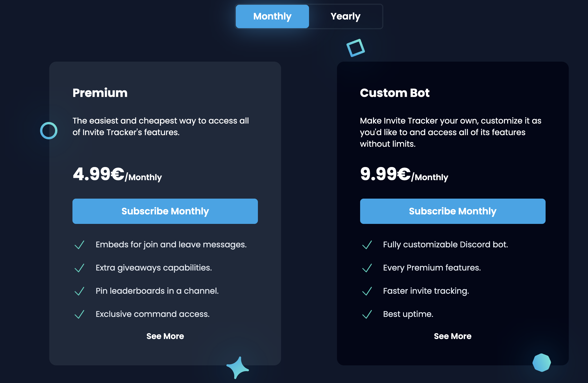This screenshot has height=383, width=588.
Task: Click the tilted square outline decoration
Action: pos(355,48)
